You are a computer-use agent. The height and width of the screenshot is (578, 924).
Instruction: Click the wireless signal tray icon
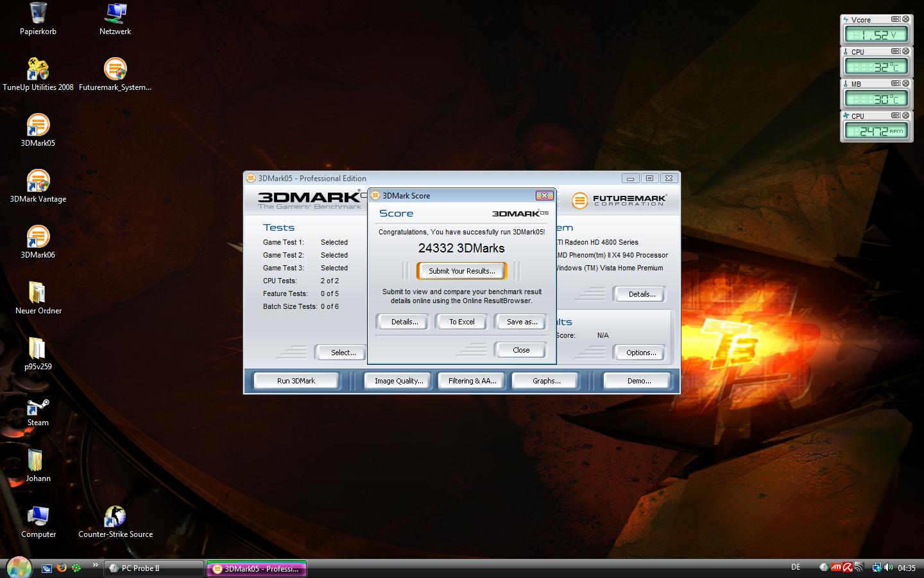point(859,567)
